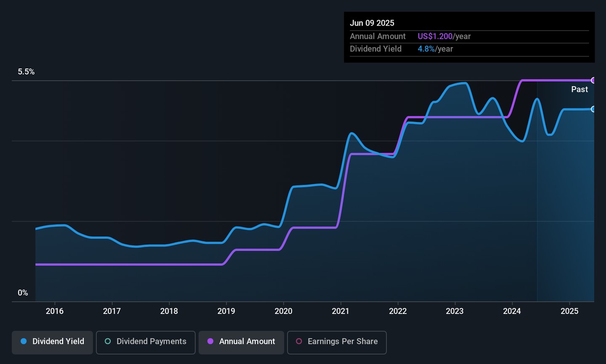Toggle the Dividend Payments series
This screenshot has height=364, width=606.
pyautogui.click(x=146, y=342)
